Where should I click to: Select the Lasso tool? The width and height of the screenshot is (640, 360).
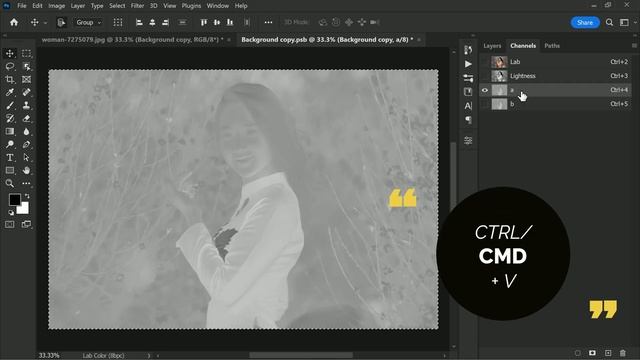tap(10, 67)
